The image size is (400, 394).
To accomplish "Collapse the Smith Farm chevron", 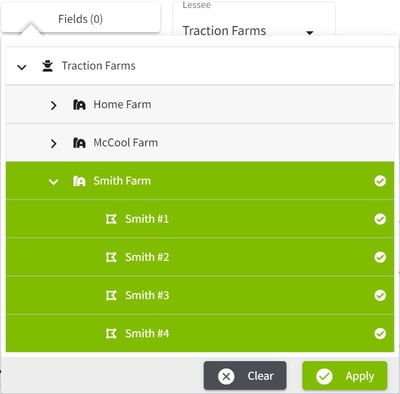I will (53, 182).
